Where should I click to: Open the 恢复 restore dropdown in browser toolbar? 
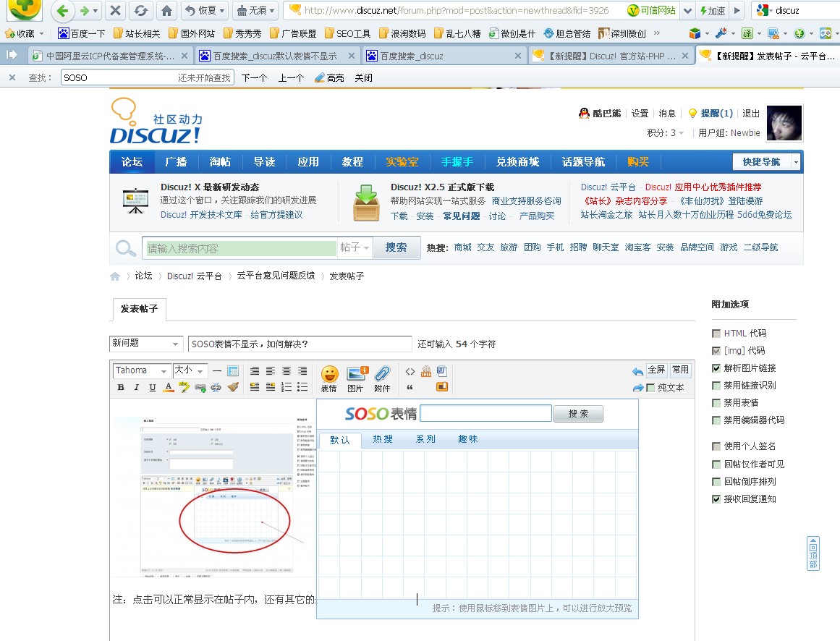(205, 10)
